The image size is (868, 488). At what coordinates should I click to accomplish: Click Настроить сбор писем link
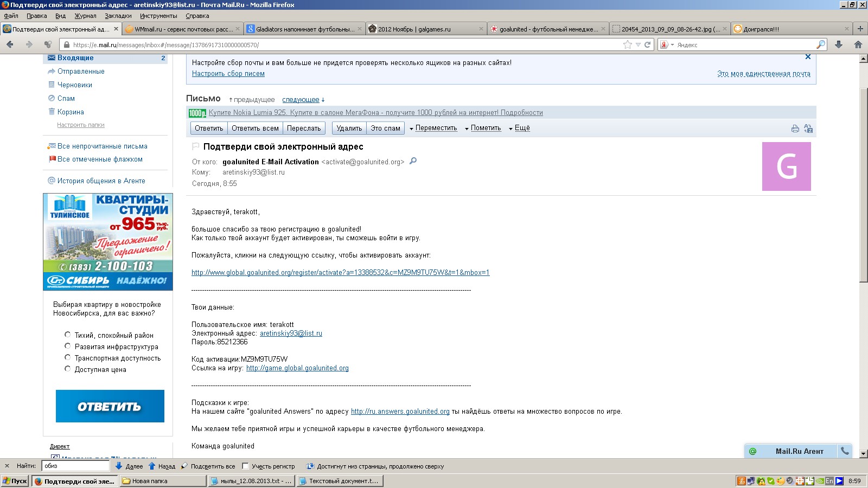tap(228, 74)
